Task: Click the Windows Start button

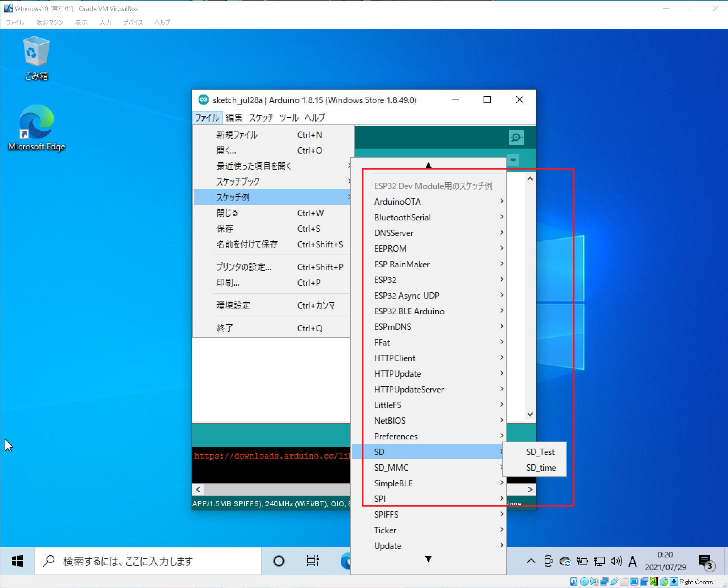Action: coord(17,561)
